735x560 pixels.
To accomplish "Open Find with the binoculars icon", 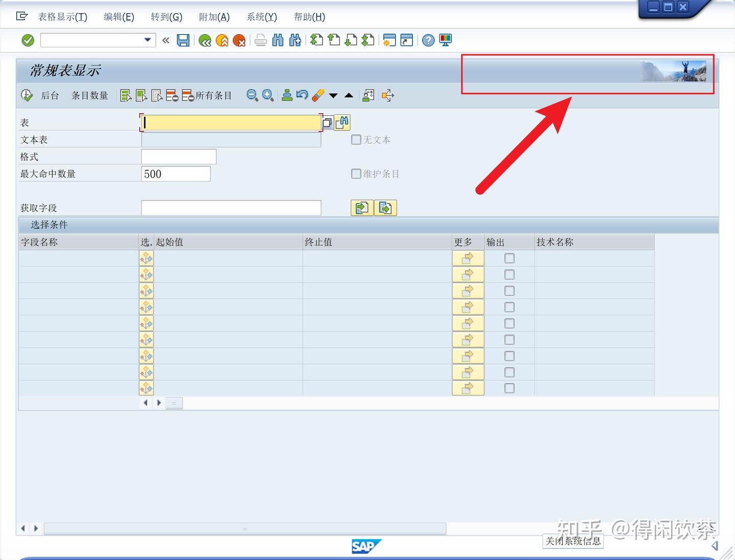I will click(278, 40).
